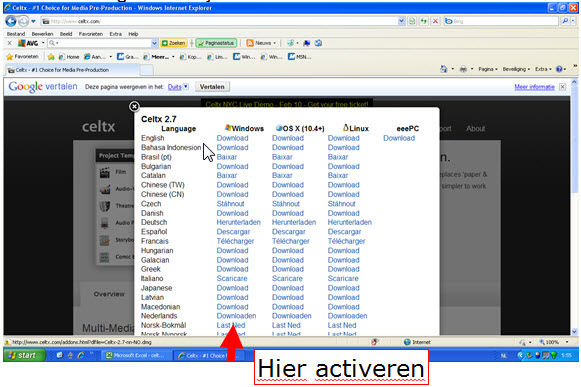Click the Windows Herunterladen link for Deutsch
581x387 pixels.
coord(238,222)
